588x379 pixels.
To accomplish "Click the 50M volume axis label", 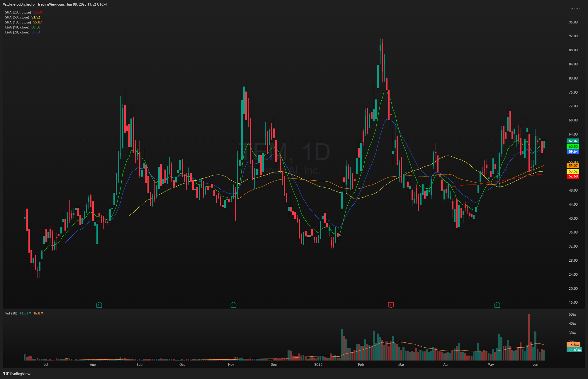I will coord(572,314).
